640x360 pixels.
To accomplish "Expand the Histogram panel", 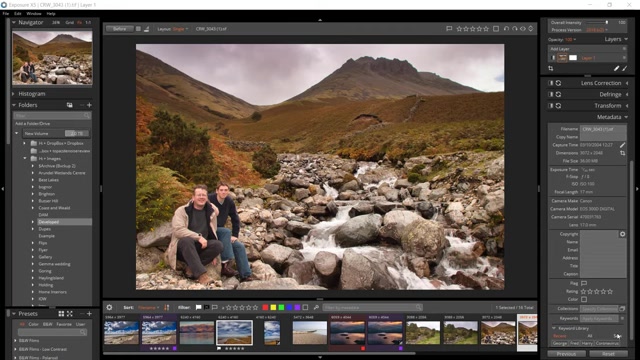I will click(x=14, y=94).
